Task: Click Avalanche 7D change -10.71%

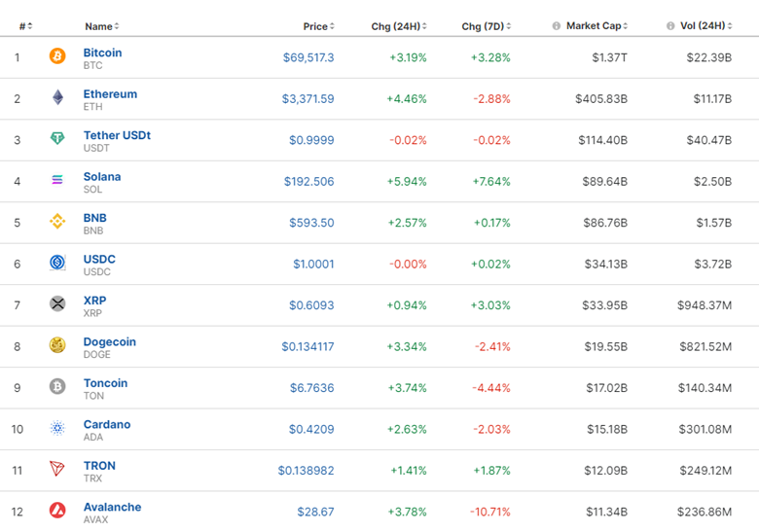Action: [x=489, y=512]
